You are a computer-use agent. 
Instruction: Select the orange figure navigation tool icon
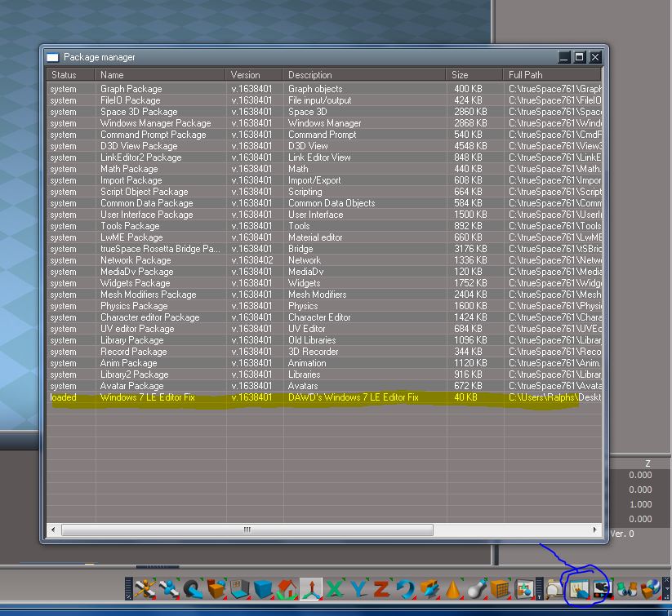click(145, 589)
